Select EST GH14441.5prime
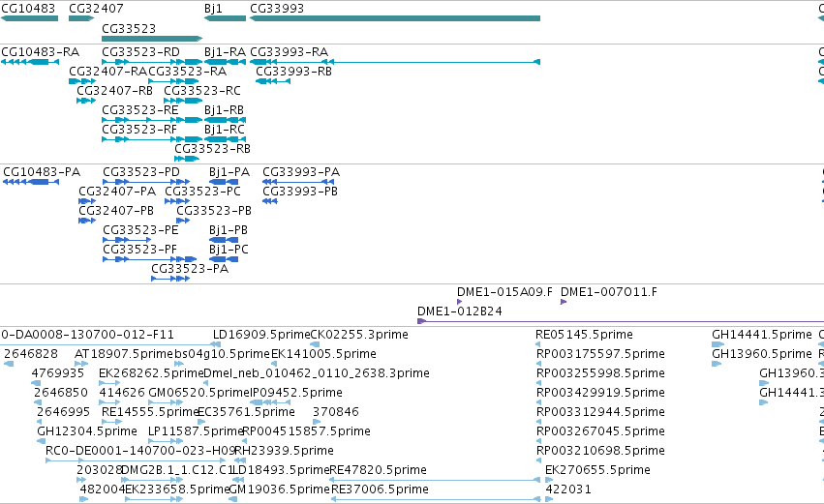Viewport: 824px width, 504px height. (x=762, y=335)
